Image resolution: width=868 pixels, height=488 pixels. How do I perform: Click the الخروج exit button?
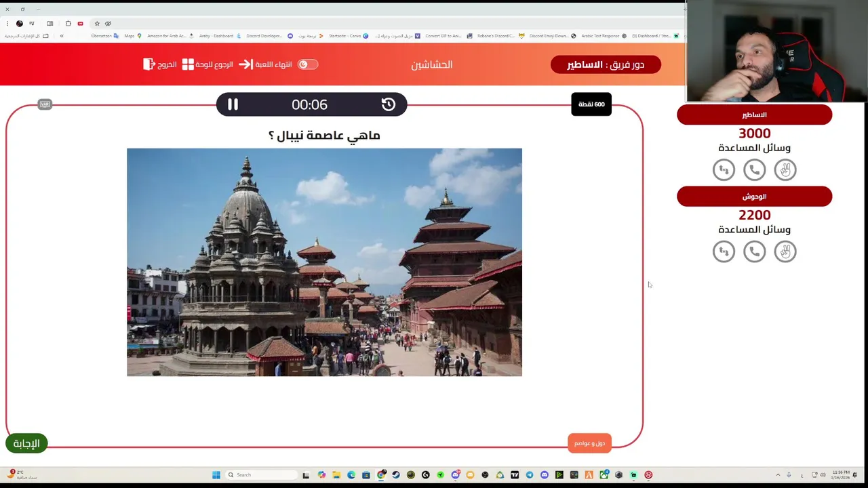(160, 64)
